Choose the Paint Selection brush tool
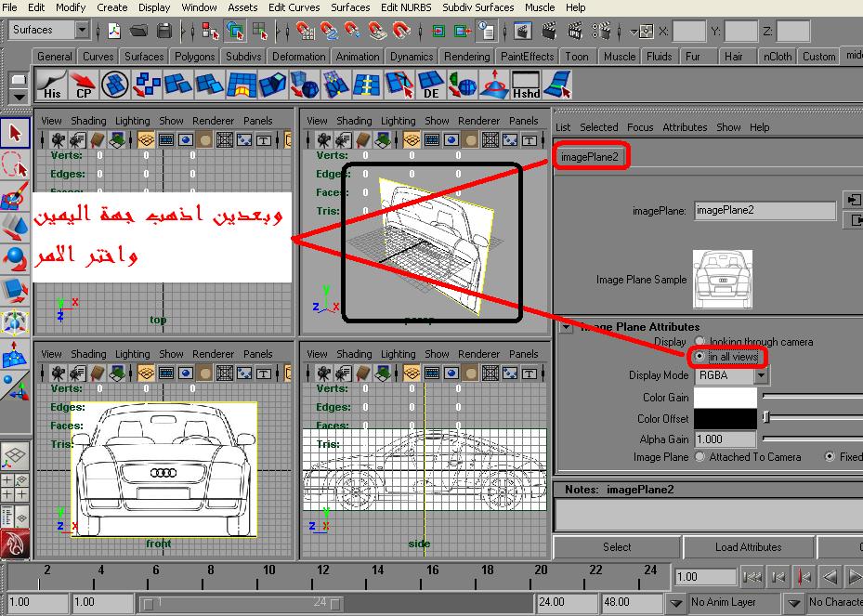The width and height of the screenshot is (863, 616). [x=15, y=195]
